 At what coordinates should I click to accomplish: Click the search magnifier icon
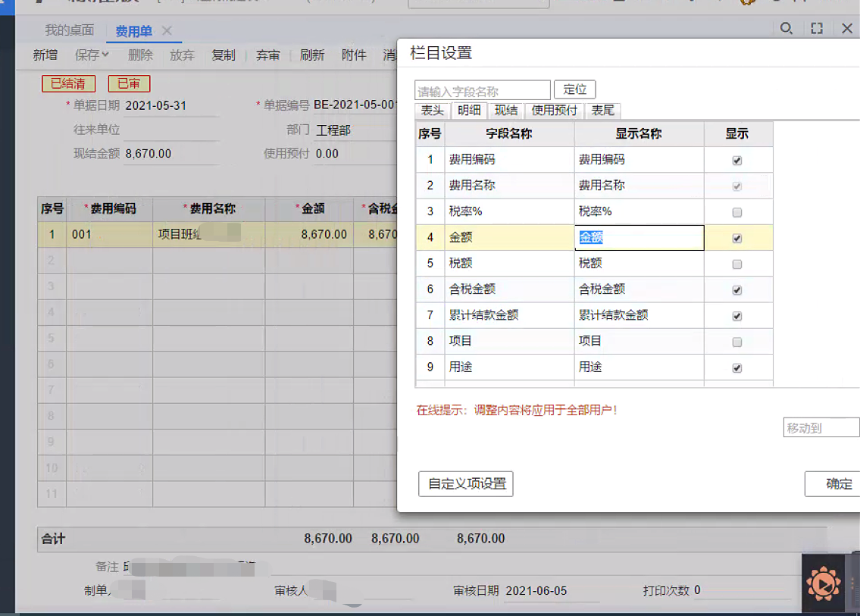tap(786, 29)
